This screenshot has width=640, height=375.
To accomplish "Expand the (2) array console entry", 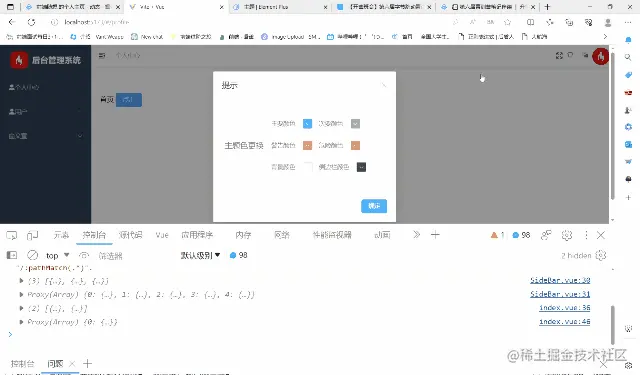I will pos(21,308).
